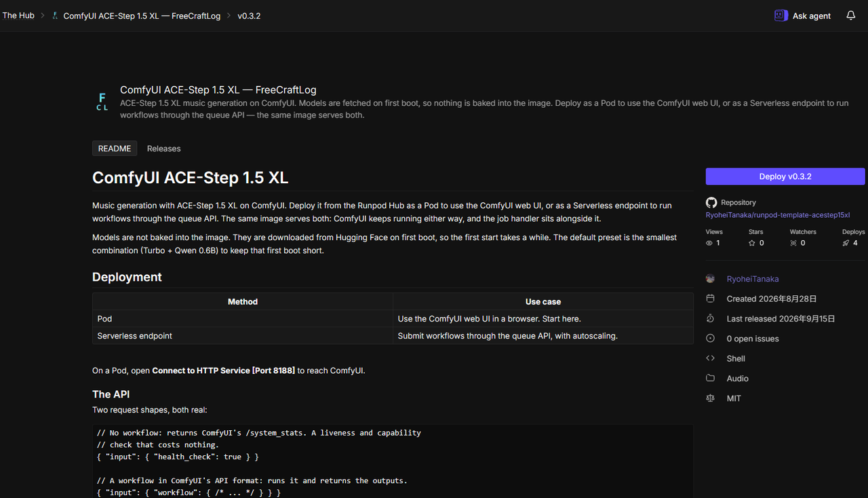Click the Watchers icon
Screen dimensions: 868x498
(x=793, y=243)
